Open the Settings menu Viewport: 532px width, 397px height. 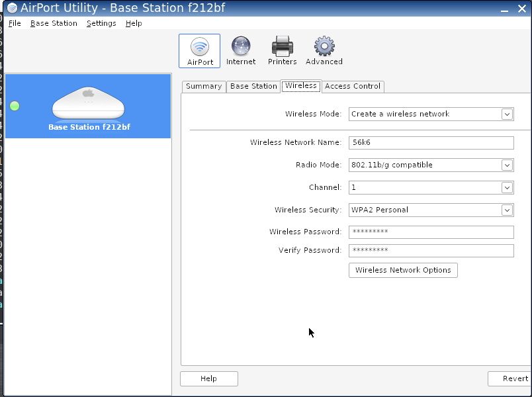[x=101, y=23]
